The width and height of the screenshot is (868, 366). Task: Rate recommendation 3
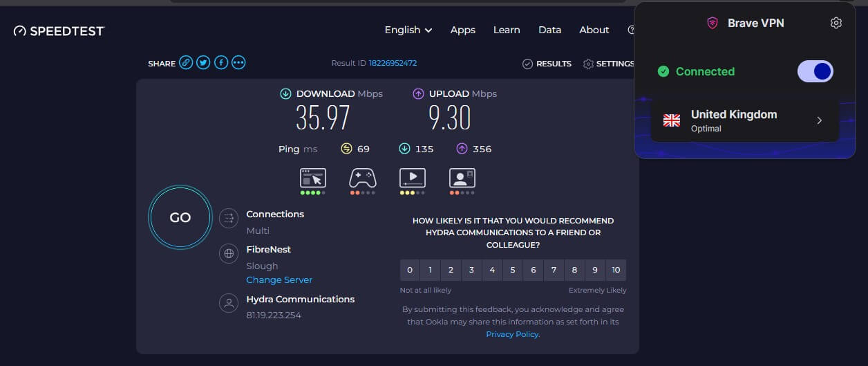coord(471,270)
